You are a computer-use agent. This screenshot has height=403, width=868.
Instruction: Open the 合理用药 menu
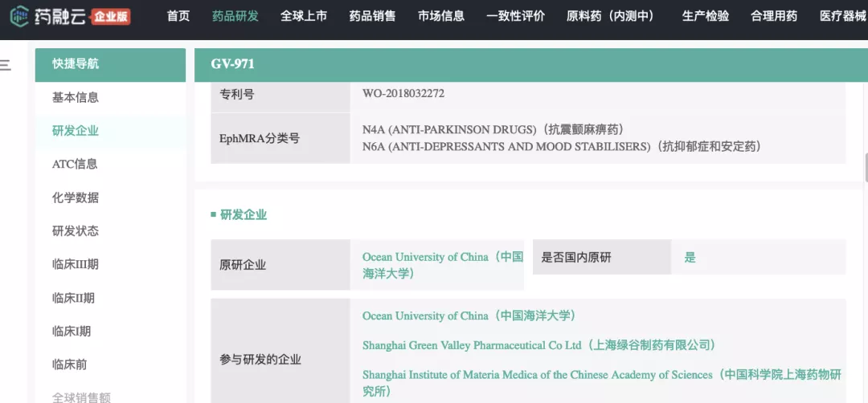click(775, 16)
